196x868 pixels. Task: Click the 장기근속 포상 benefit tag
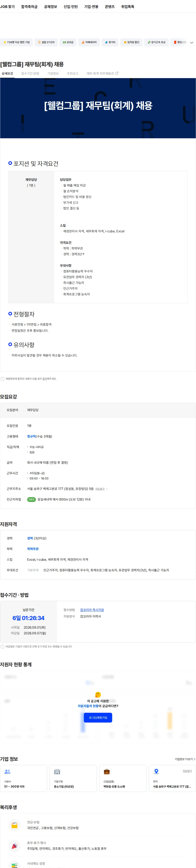[156, 43]
